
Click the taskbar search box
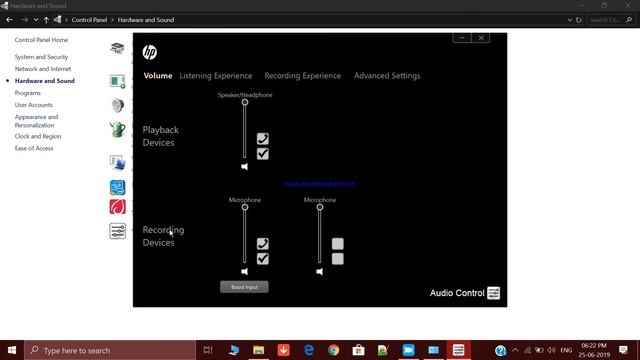(x=110, y=350)
